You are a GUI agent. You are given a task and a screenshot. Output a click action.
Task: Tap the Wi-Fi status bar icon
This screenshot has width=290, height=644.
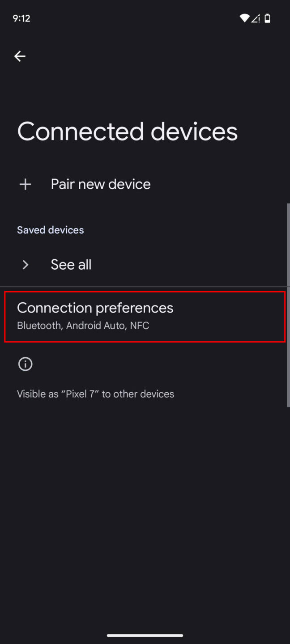[244, 18]
